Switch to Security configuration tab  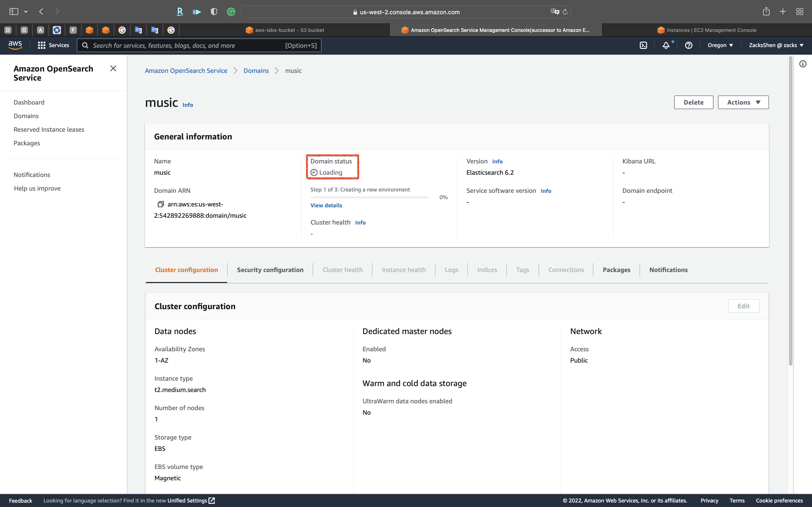pos(270,270)
